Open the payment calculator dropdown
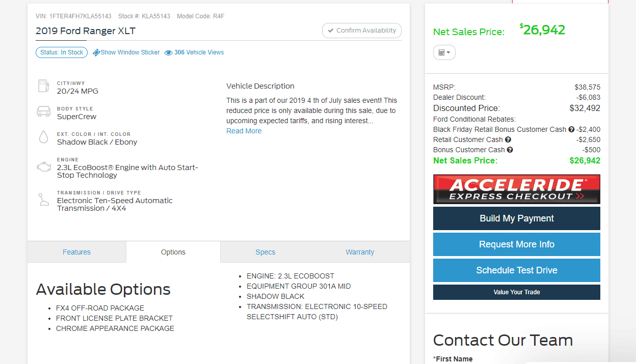Viewport: 636px width, 364px height. (x=444, y=52)
